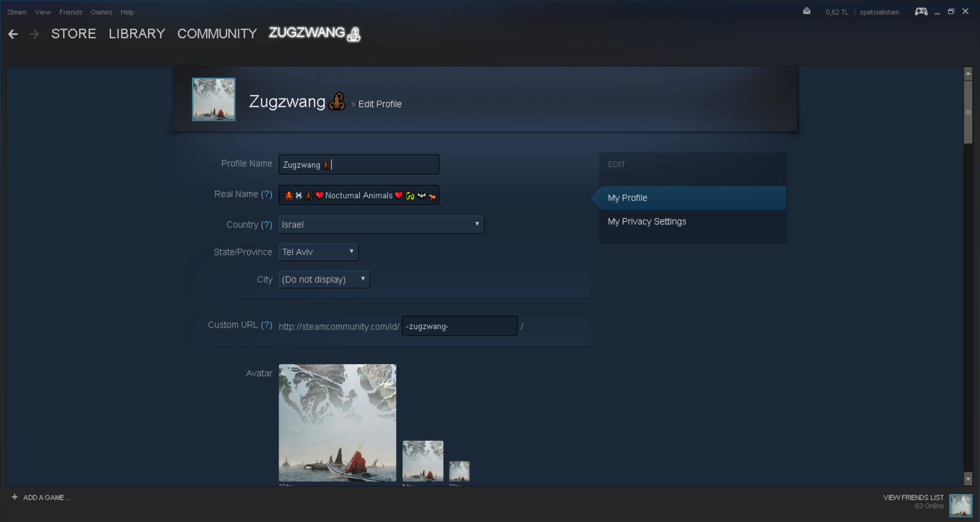This screenshot has height=522, width=980.
Task: Launch Big Picture mode controller icon
Action: click(x=921, y=11)
